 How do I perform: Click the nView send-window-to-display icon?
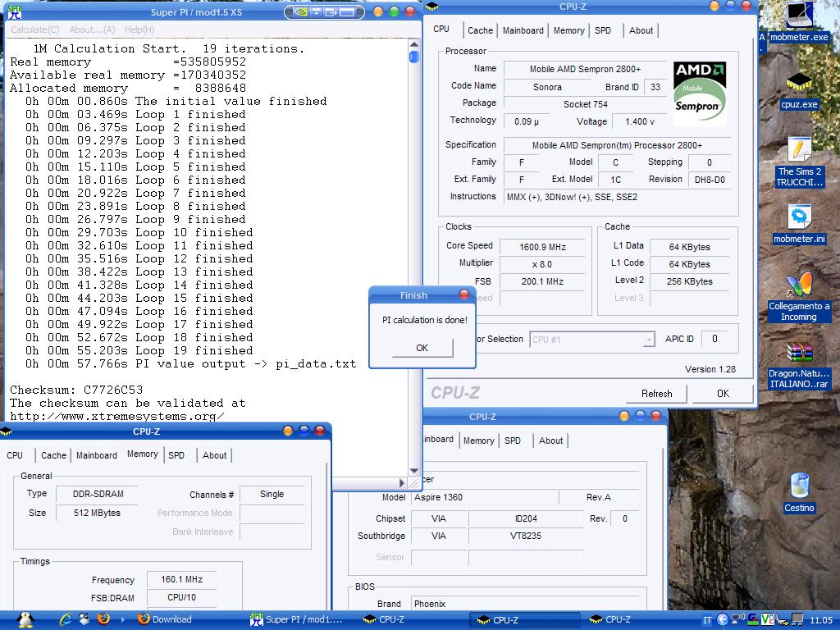[331, 11]
